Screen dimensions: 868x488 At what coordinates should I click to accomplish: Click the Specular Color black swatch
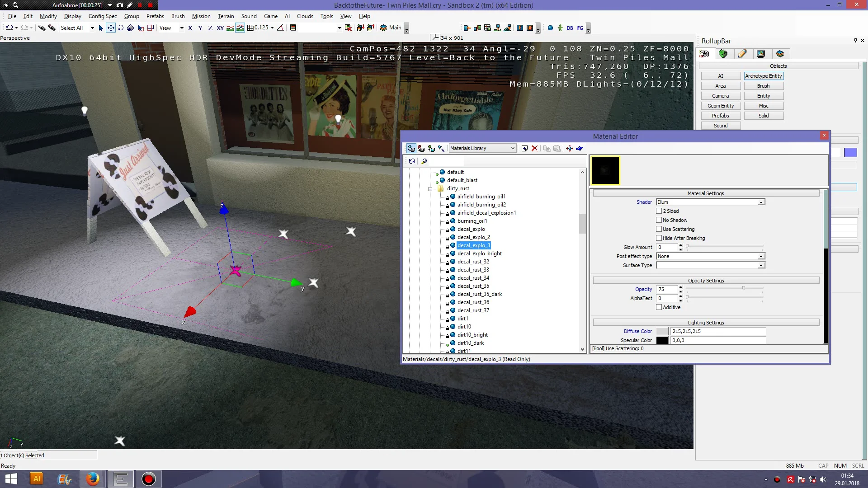pos(662,340)
